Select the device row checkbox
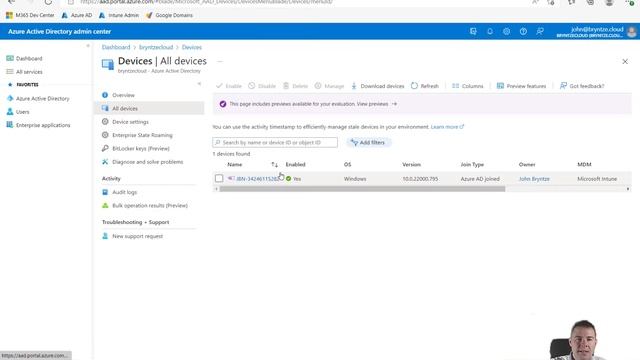Image resolution: width=640 pixels, height=360 pixels. [219, 179]
